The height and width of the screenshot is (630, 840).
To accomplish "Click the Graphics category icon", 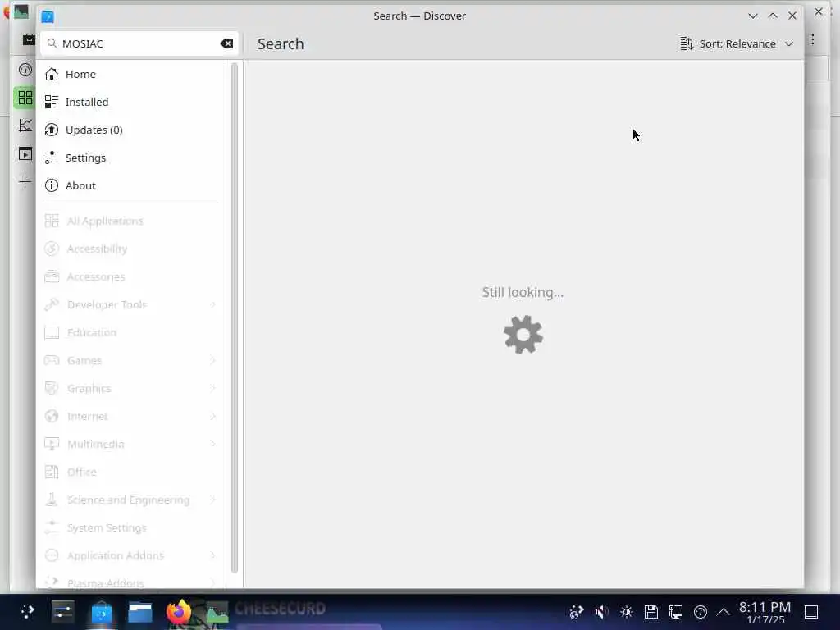I will [52, 388].
